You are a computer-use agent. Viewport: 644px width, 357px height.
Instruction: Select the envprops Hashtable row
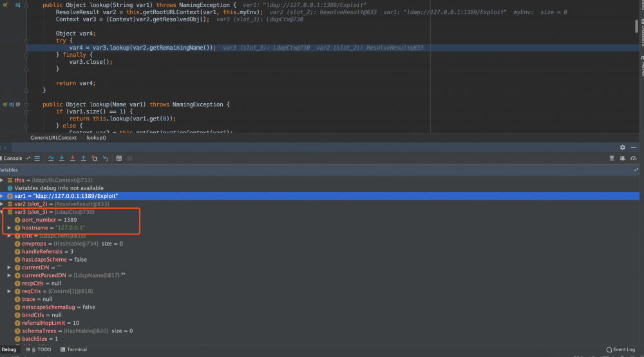coord(319,244)
